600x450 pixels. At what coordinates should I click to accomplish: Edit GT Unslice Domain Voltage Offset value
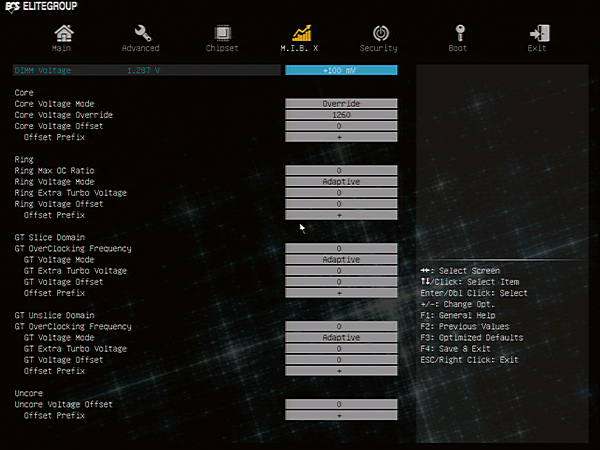point(341,359)
